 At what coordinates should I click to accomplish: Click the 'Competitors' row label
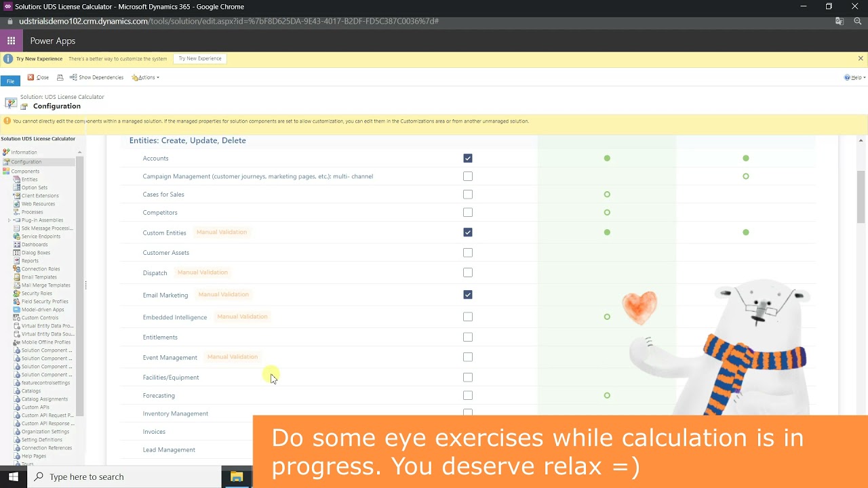coord(160,213)
